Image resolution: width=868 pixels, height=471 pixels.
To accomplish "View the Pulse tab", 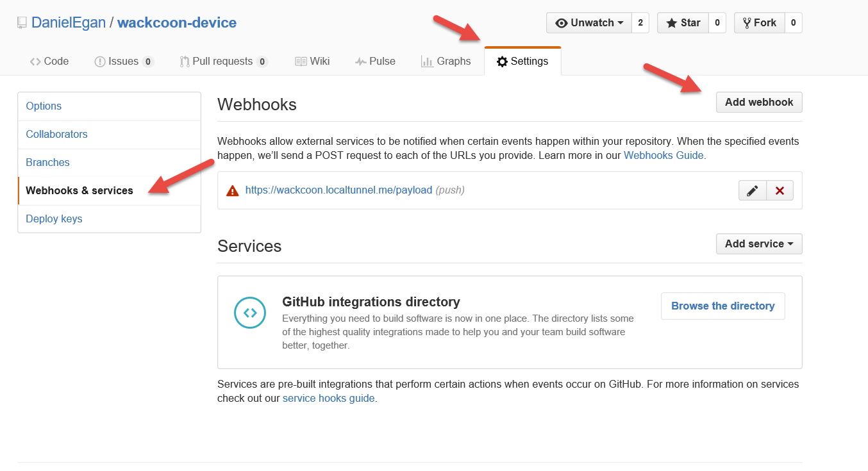I will click(375, 62).
